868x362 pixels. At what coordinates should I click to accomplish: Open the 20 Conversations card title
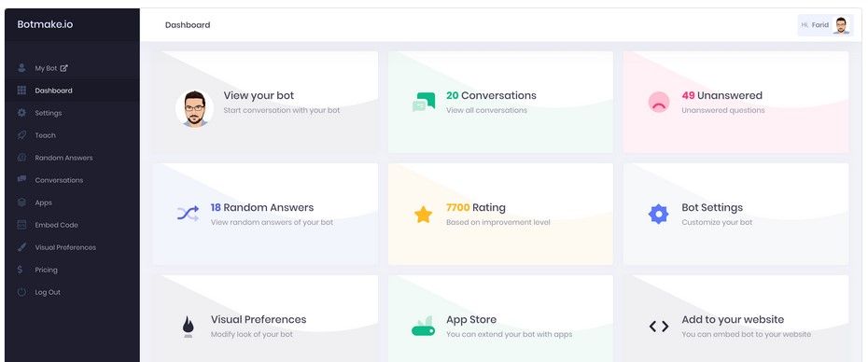pyautogui.click(x=491, y=95)
